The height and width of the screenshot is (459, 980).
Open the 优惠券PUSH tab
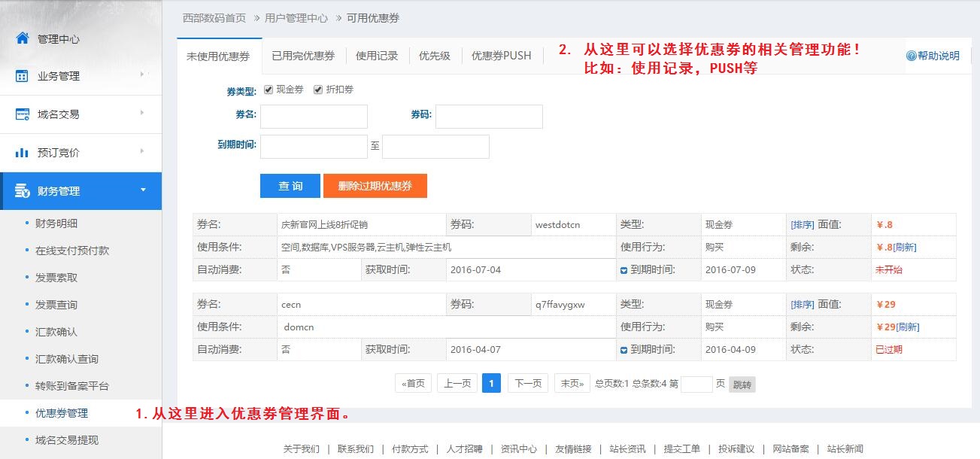[500, 55]
